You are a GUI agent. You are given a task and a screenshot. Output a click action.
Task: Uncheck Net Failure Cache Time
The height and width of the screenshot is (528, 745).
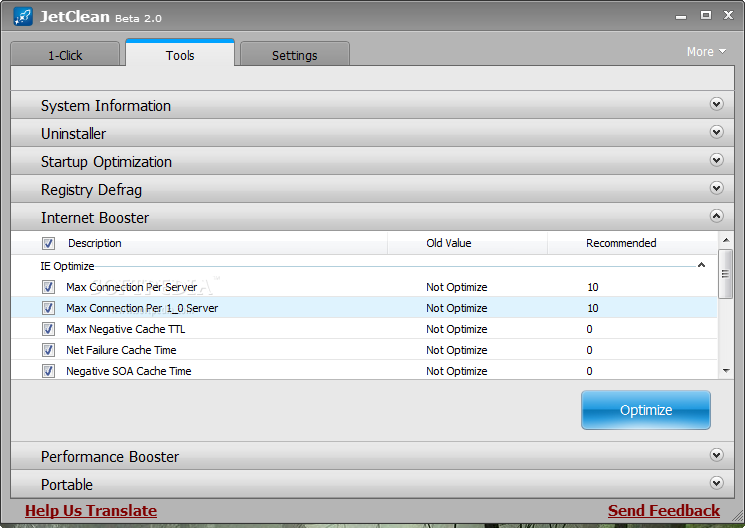point(48,350)
